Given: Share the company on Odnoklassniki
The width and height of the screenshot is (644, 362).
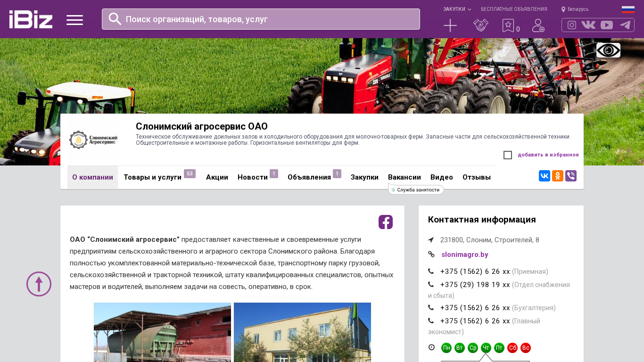Looking at the screenshot, I should pyautogui.click(x=558, y=176).
